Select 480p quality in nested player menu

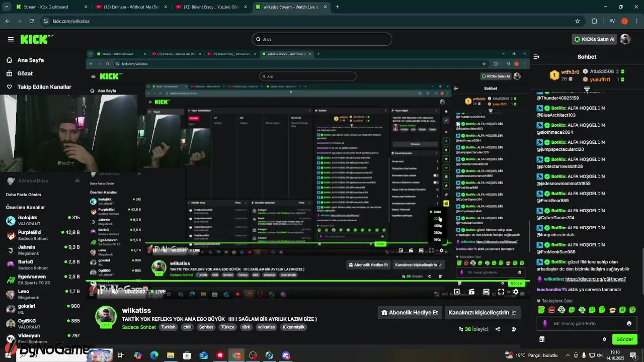(x=437, y=226)
